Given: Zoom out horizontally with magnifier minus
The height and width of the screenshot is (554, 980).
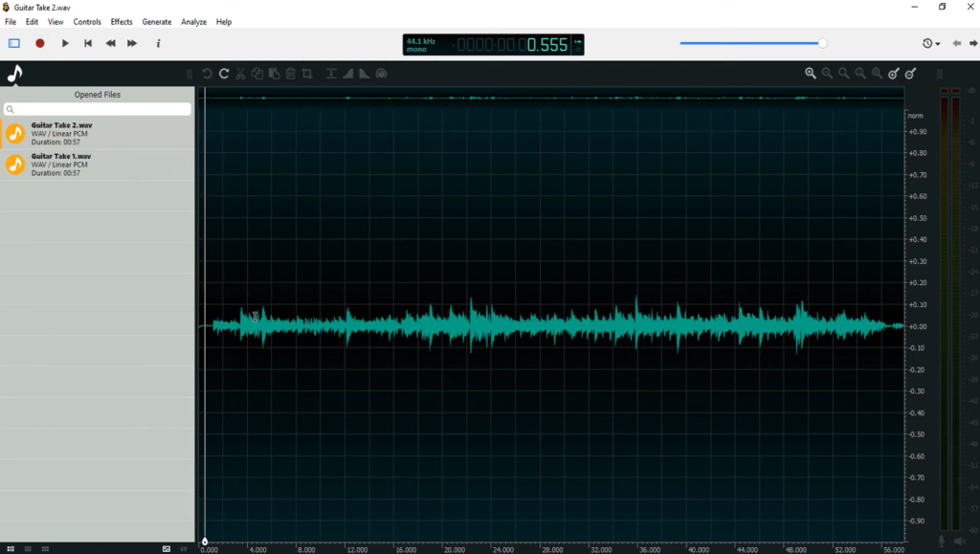Looking at the screenshot, I should [828, 74].
